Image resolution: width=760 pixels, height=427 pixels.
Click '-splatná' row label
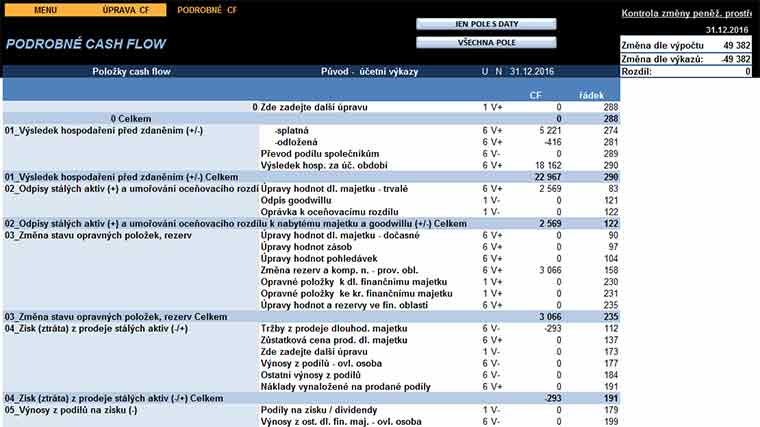tap(291, 130)
